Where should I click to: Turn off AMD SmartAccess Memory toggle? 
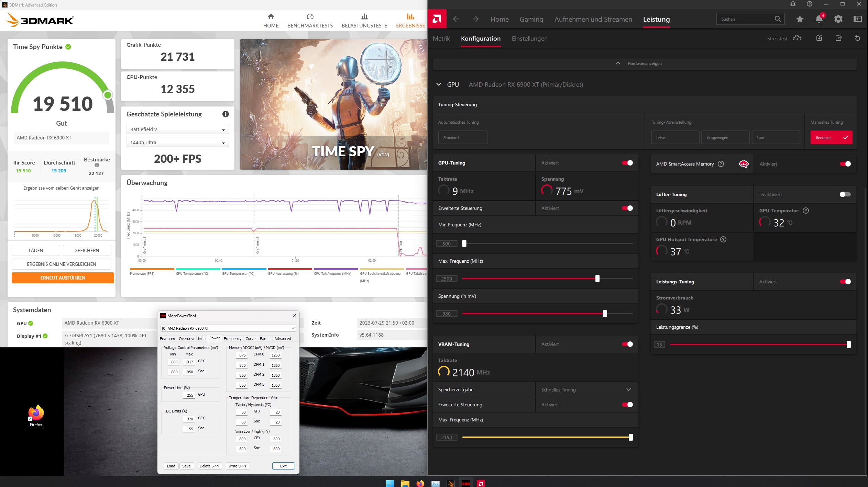tap(845, 164)
